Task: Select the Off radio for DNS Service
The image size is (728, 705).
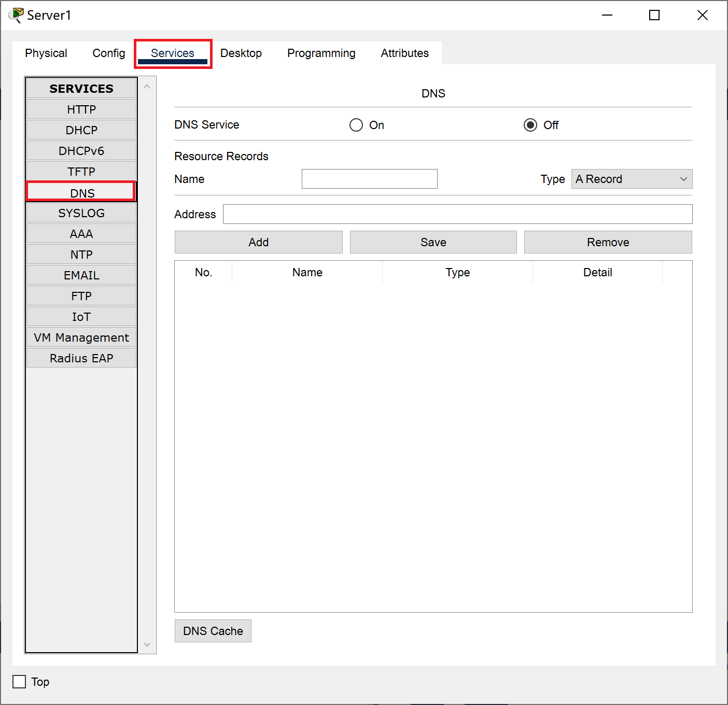Action: [x=530, y=125]
